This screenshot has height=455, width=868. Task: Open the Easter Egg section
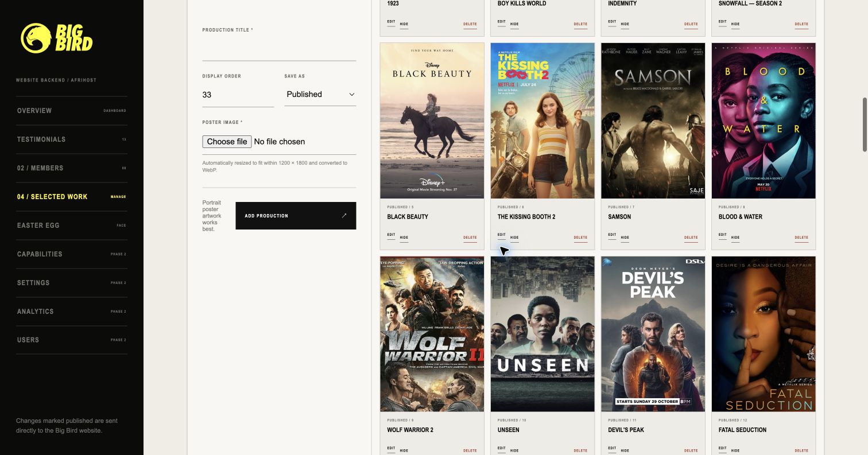(x=72, y=225)
